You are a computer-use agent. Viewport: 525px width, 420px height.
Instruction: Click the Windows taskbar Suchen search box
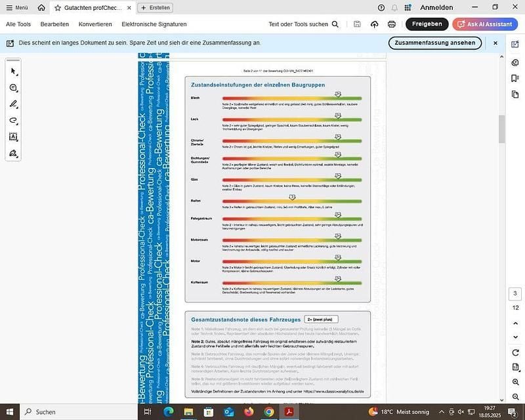coord(72,411)
